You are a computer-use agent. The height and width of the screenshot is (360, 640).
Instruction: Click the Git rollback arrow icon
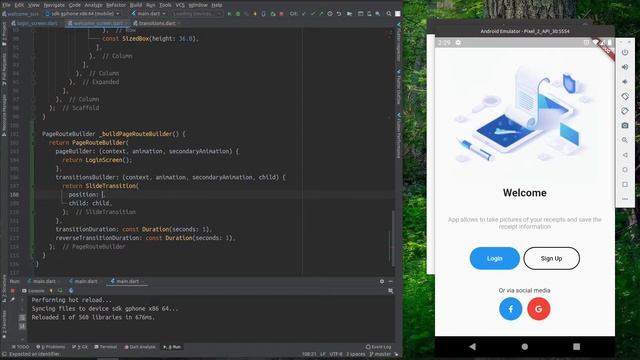click(339, 13)
